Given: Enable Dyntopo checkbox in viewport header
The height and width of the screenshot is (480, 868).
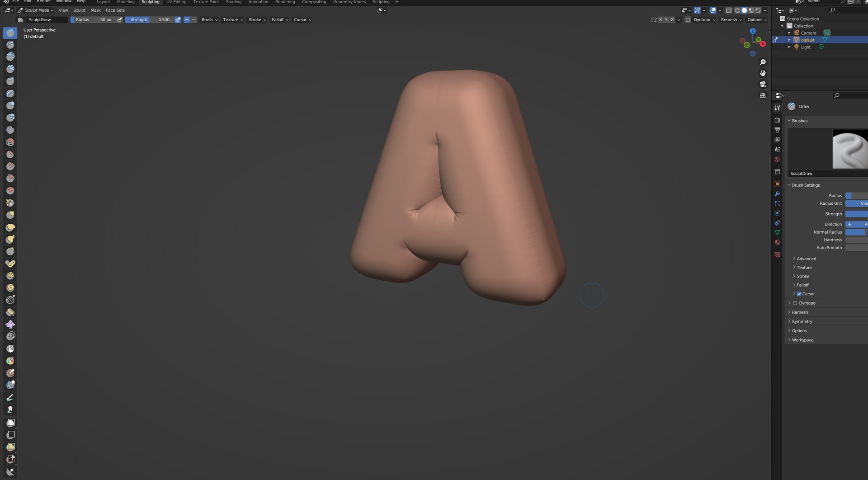Looking at the screenshot, I should 688,20.
